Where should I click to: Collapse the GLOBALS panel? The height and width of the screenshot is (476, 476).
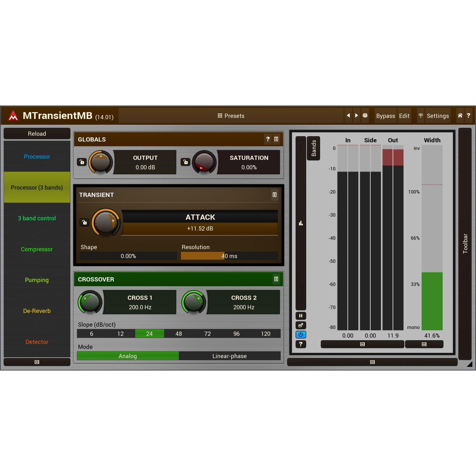coord(276,139)
